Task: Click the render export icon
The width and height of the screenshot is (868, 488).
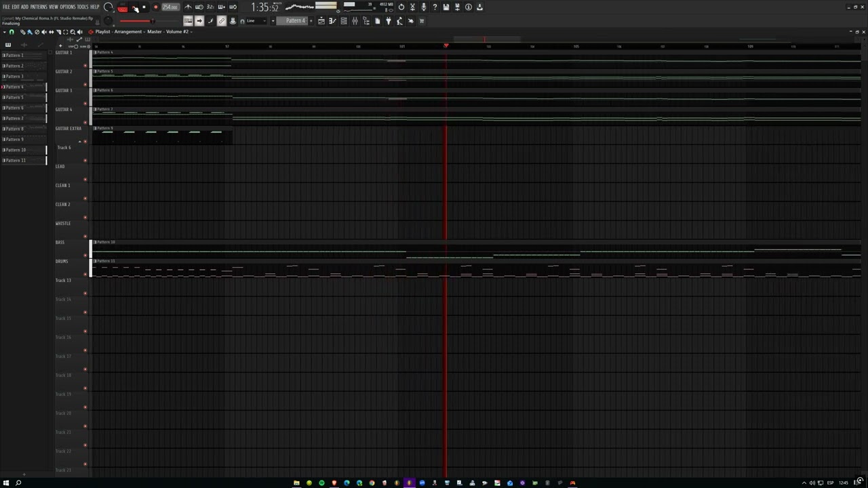Action: coord(457,7)
